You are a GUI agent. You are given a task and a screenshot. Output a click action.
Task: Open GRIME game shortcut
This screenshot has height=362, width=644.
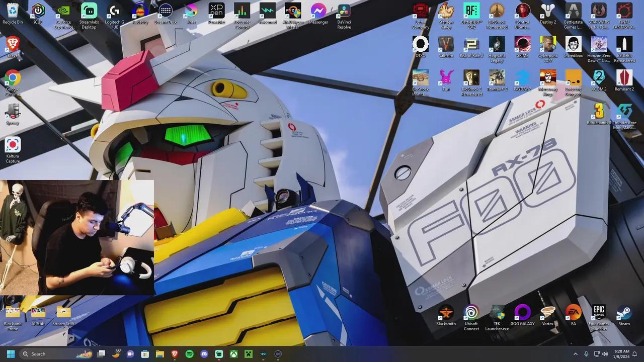522,47
